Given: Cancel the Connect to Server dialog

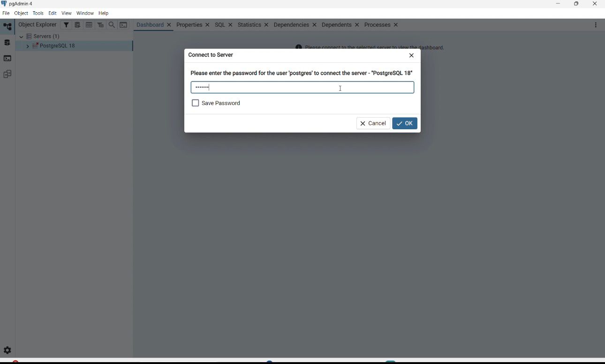Looking at the screenshot, I should pos(373,123).
